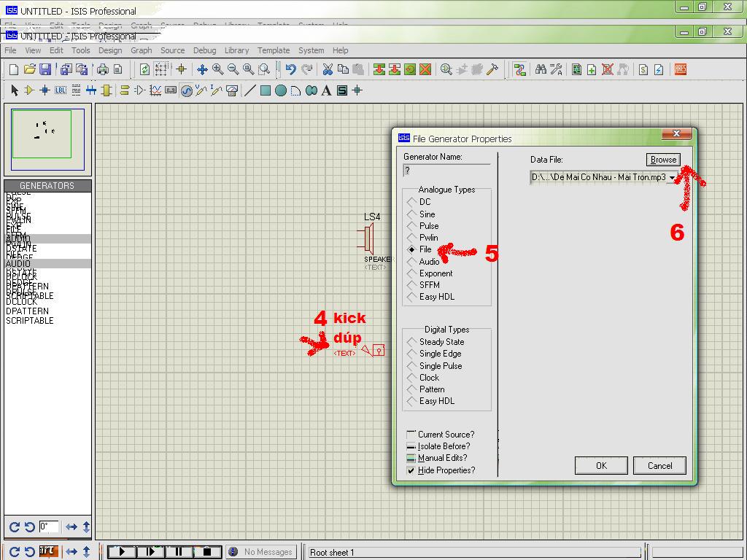Screen dimensions: 747x560
Task: Select the Selection arrow mode
Action: (15, 90)
